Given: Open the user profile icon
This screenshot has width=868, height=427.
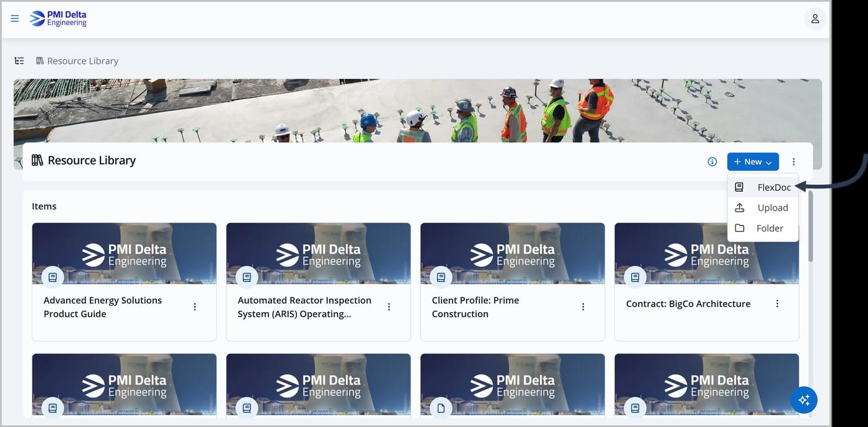Looking at the screenshot, I should coord(815,19).
